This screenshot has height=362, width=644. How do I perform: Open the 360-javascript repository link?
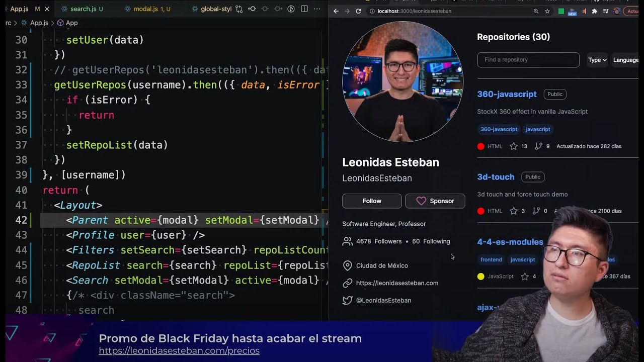(x=507, y=94)
